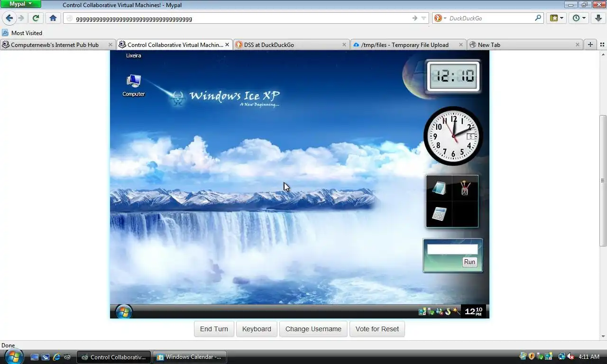The height and width of the screenshot is (364, 607).
Task: Click the first VM tray icon
Action: click(422, 311)
